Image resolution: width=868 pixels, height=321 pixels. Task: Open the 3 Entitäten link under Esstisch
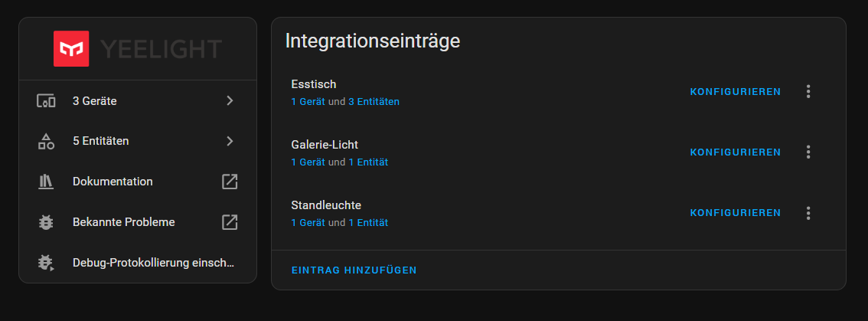pyautogui.click(x=374, y=102)
